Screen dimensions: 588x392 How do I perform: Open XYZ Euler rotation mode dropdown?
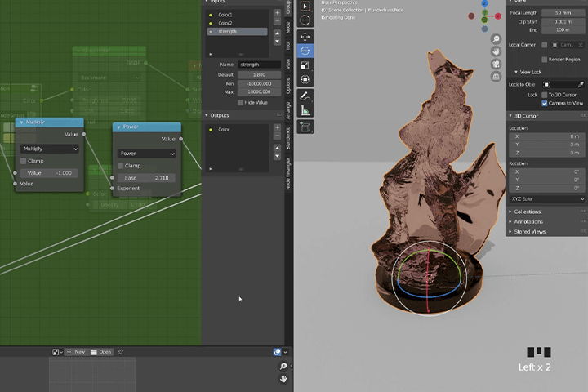pos(546,198)
